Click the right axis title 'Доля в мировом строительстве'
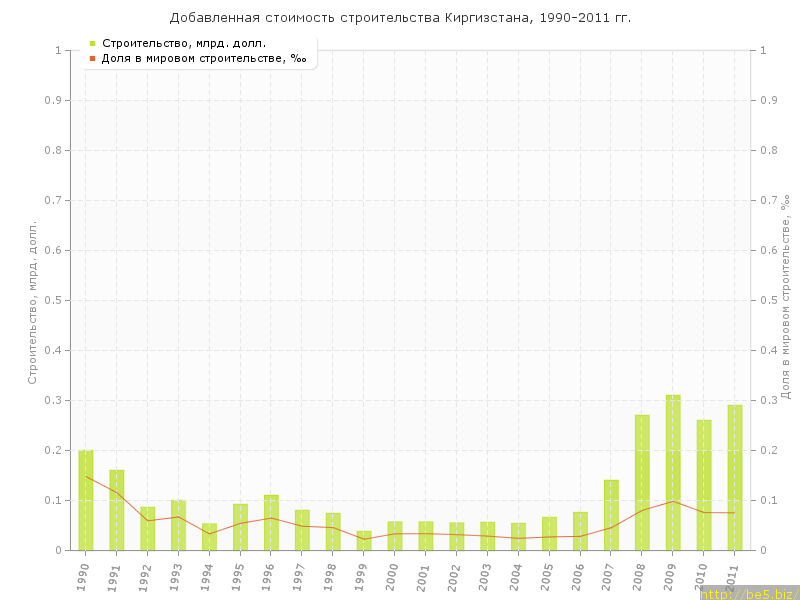The width and height of the screenshot is (800, 600). pyautogui.click(x=786, y=297)
